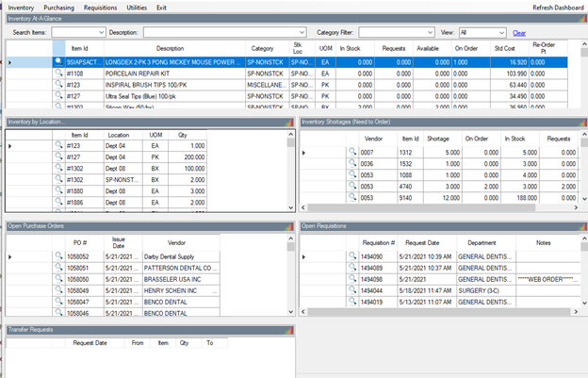Click magnifier for requisition 1494098
The height and width of the screenshot is (378, 588).
[352, 279]
